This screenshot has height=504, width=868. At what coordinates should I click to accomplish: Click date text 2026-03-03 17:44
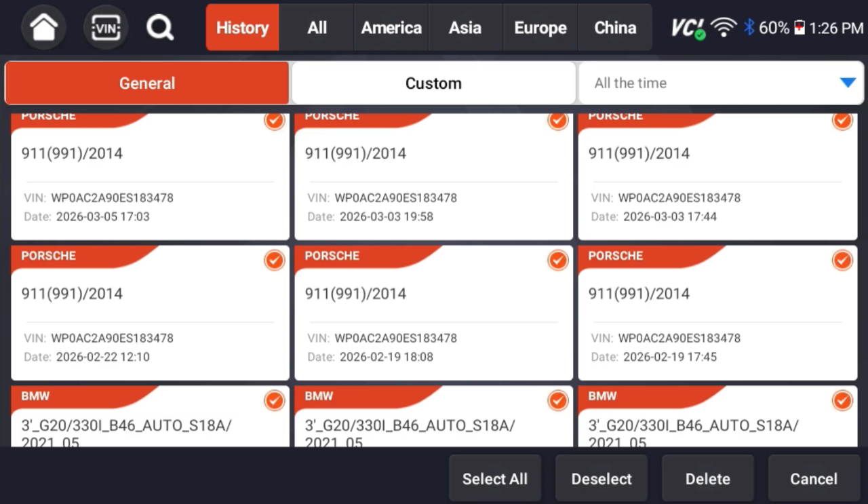[x=670, y=216]
